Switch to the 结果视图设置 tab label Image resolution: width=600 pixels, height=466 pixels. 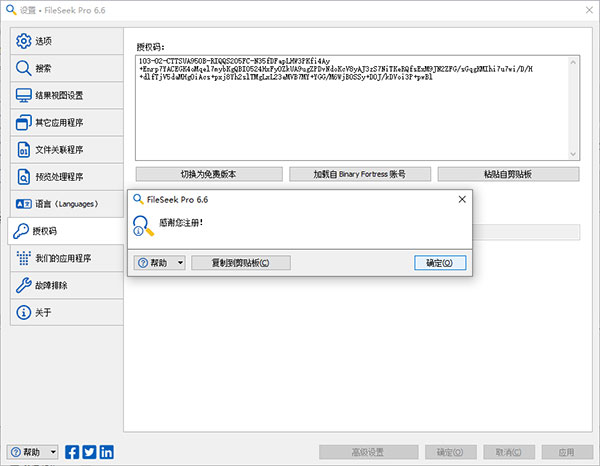pyautogui.click(x=59, y=95)
